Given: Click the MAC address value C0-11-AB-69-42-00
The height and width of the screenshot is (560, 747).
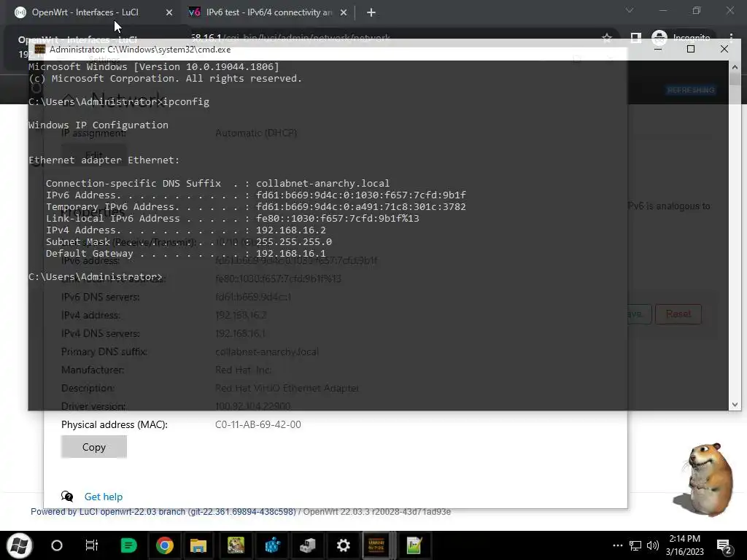Looking at the screenshot, I should 258,424.
